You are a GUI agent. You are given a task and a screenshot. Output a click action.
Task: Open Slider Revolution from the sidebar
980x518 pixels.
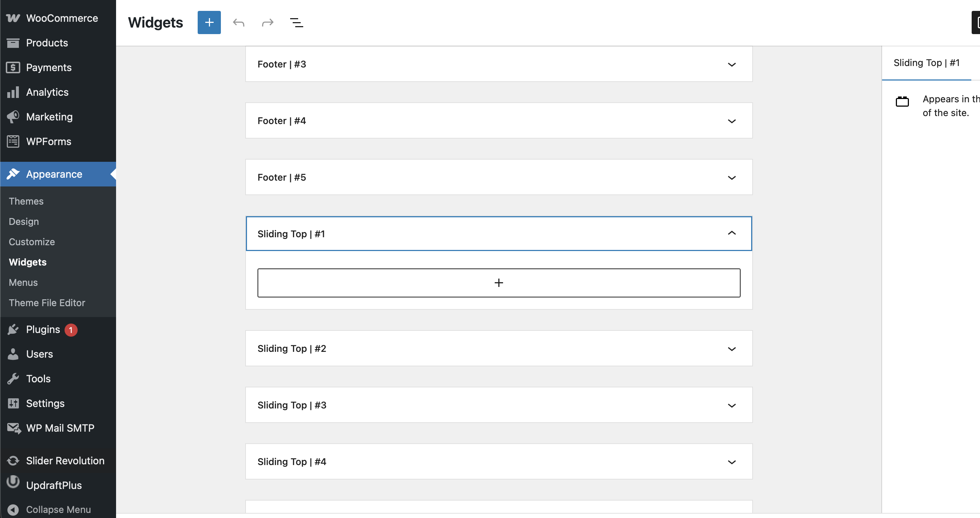tap(65, 461)
